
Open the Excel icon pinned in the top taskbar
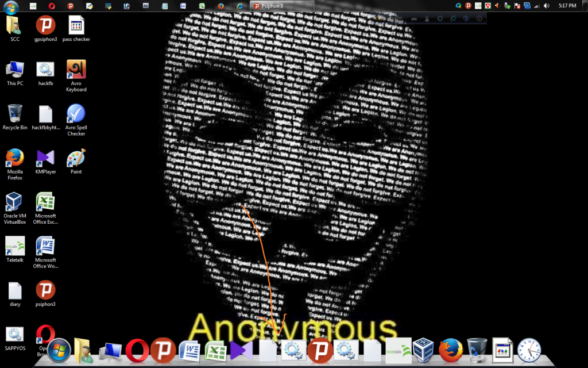pyautogui.click(x=202, y=6)
